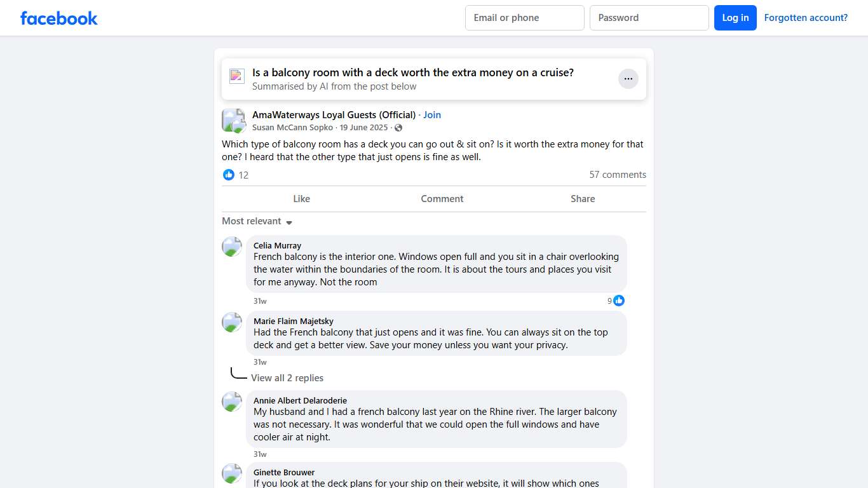
Task: Click the like reaction on Celia Murray's comment
Action: [x=619, y=301]
